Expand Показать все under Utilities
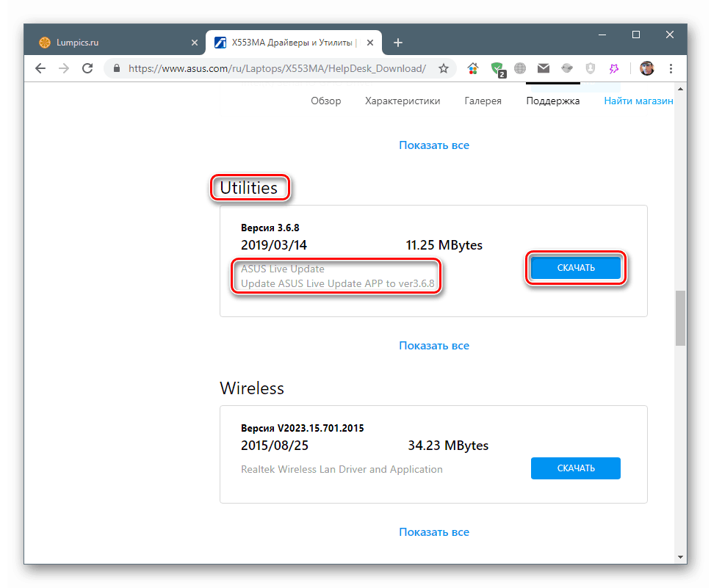711x588 pixels. point(433,345)
